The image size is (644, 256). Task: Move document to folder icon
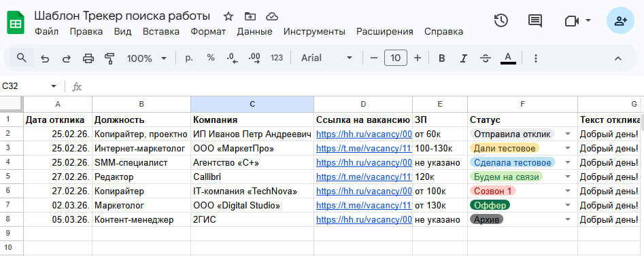click(250, 16)
